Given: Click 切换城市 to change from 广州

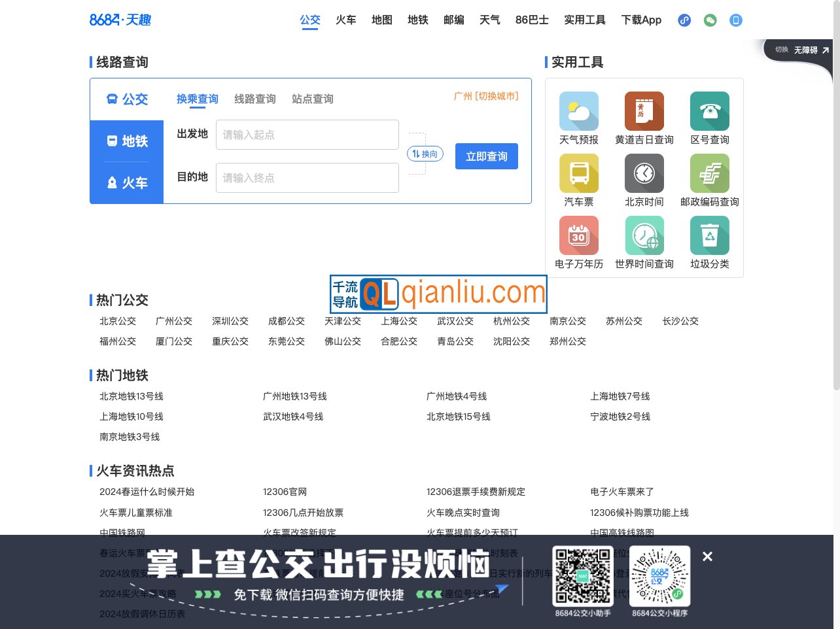Looking at the screenshot, I should 495,95.
